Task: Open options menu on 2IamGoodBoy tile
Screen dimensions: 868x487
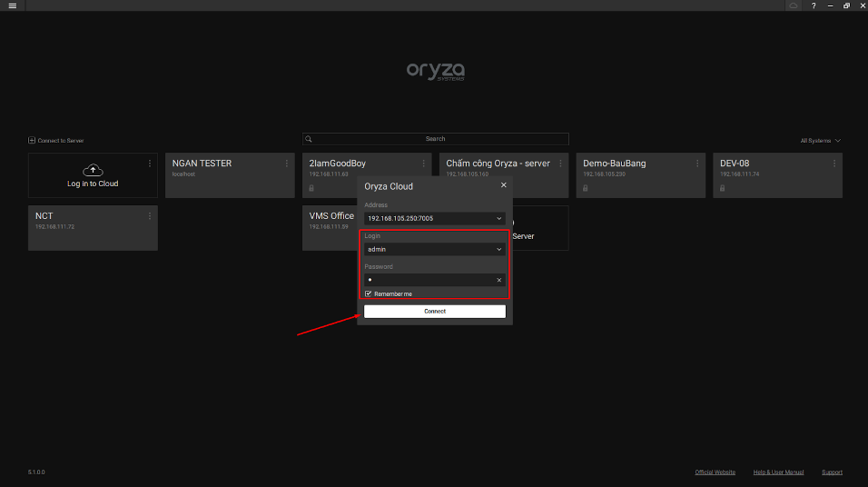Action: coord(423,164)
